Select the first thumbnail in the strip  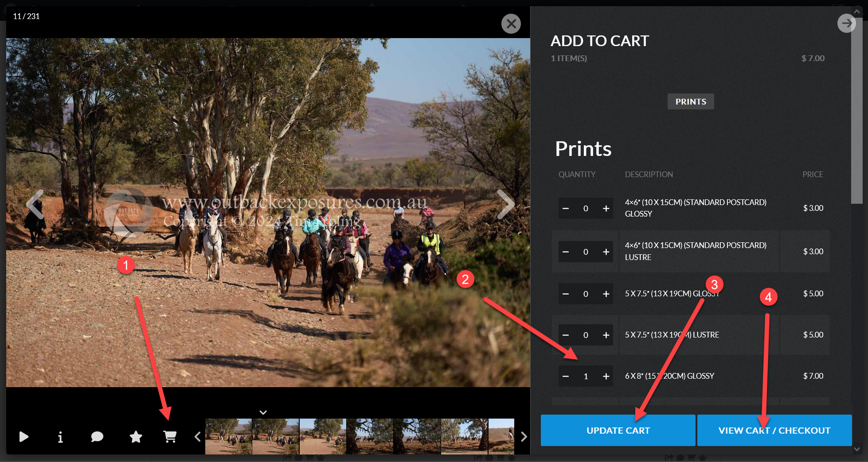coord(228,436)
